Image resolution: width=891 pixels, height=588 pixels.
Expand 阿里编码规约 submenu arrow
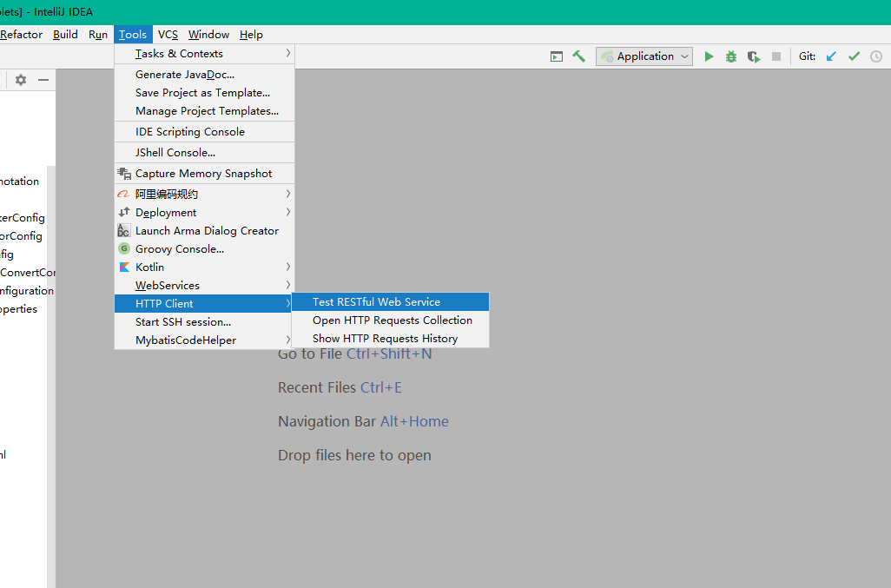288,195
